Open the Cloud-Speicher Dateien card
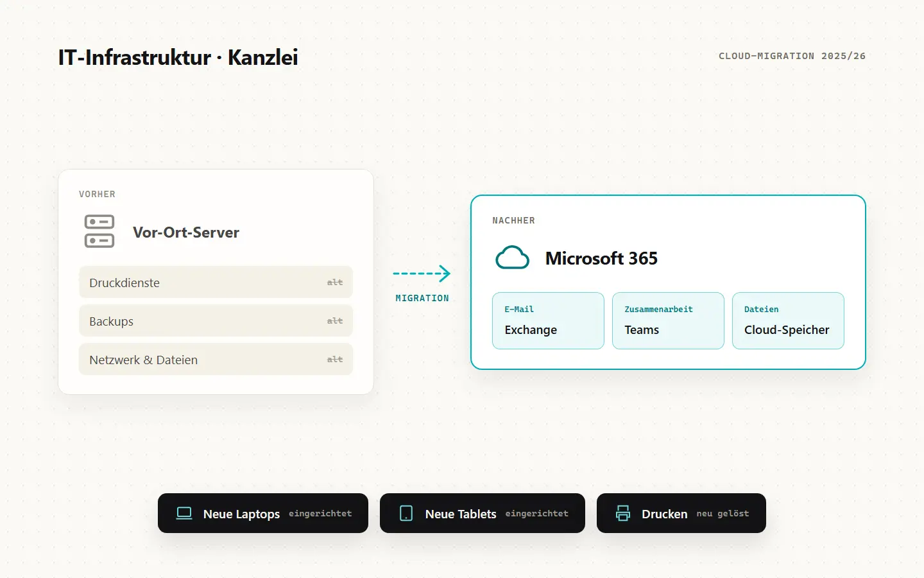 (x=788, y=321)
